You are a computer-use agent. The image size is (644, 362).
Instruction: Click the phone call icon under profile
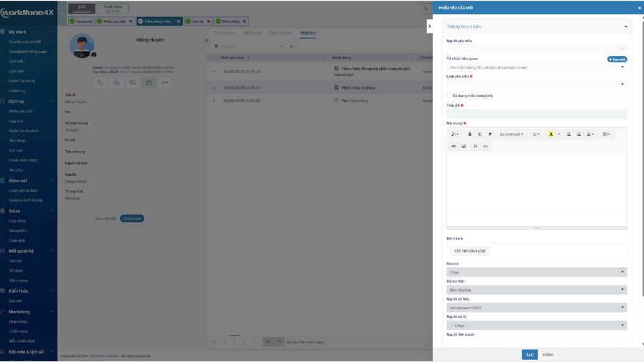100,82
